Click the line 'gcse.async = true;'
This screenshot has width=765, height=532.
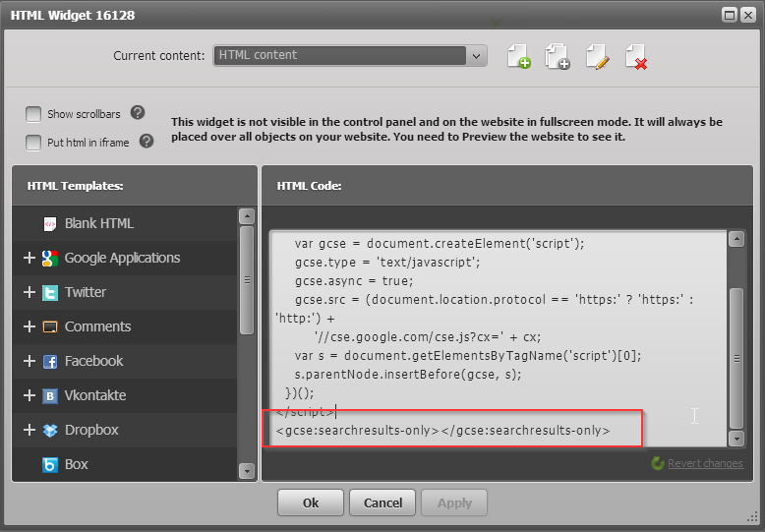pos(354,281)
